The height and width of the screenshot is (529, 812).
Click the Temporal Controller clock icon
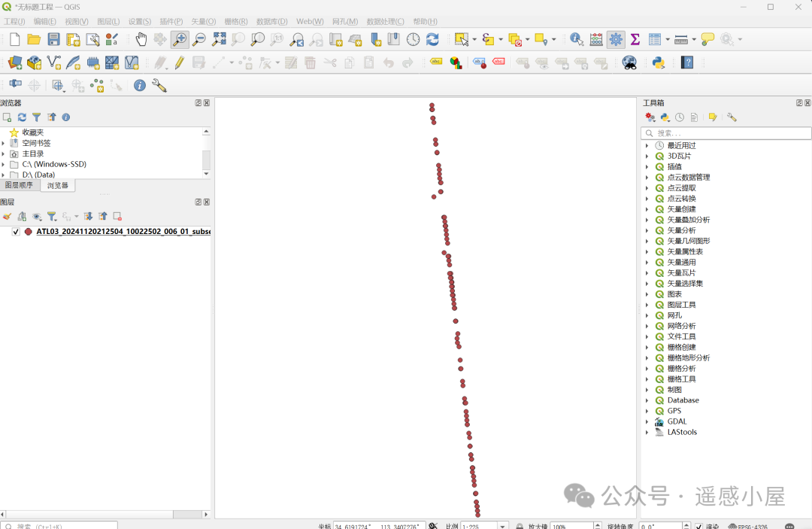pyautogui.click(x=413, y=39)
